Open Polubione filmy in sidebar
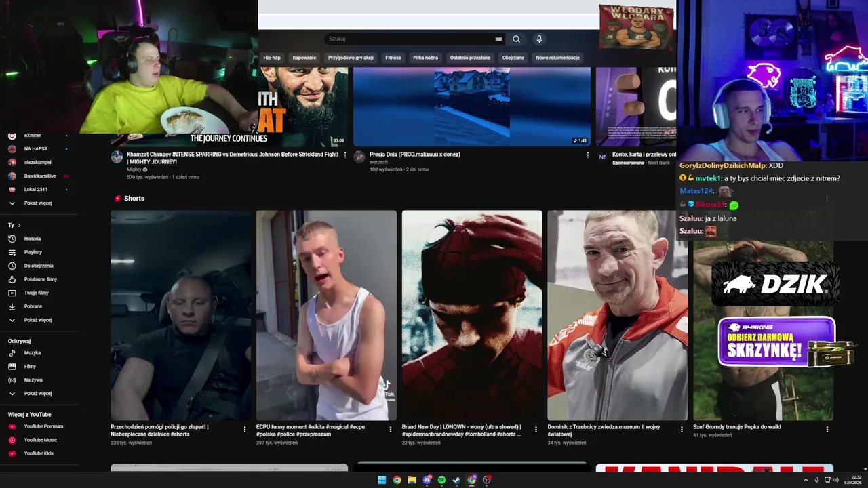 point(40,279)
